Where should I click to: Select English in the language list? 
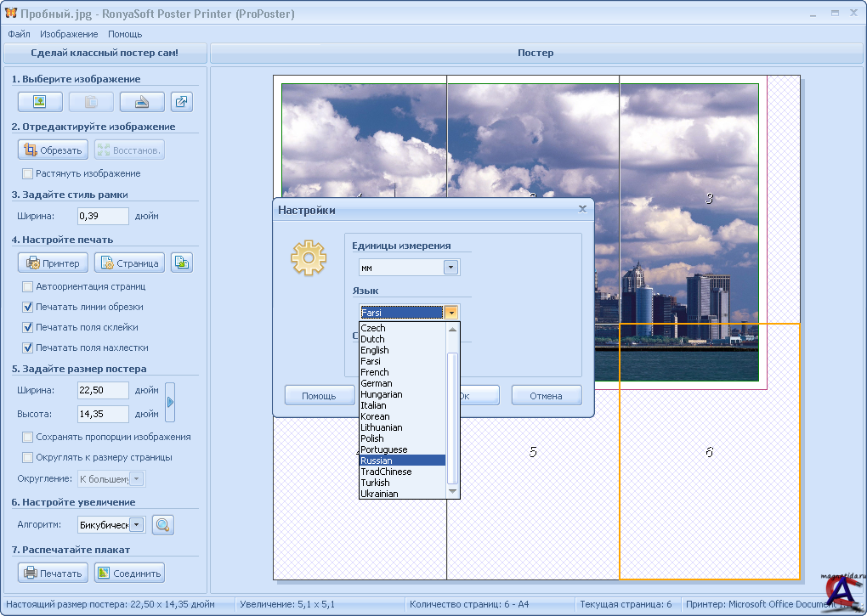pos(375,350)
